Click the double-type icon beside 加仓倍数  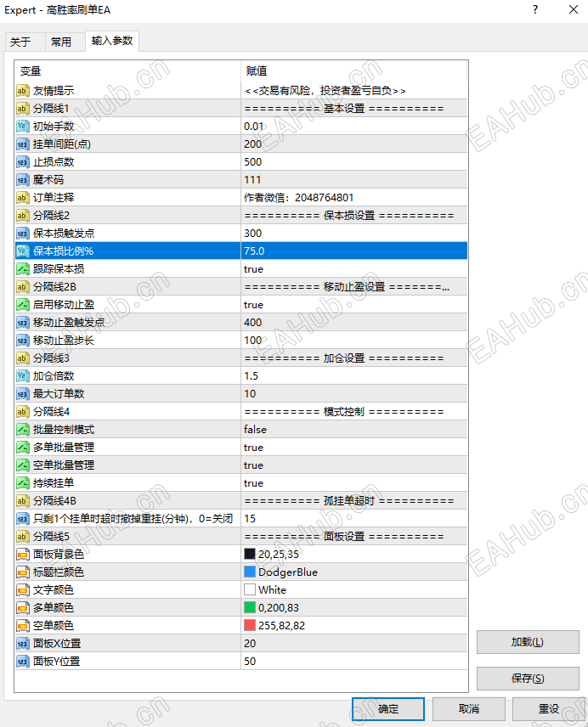[22, 376]
